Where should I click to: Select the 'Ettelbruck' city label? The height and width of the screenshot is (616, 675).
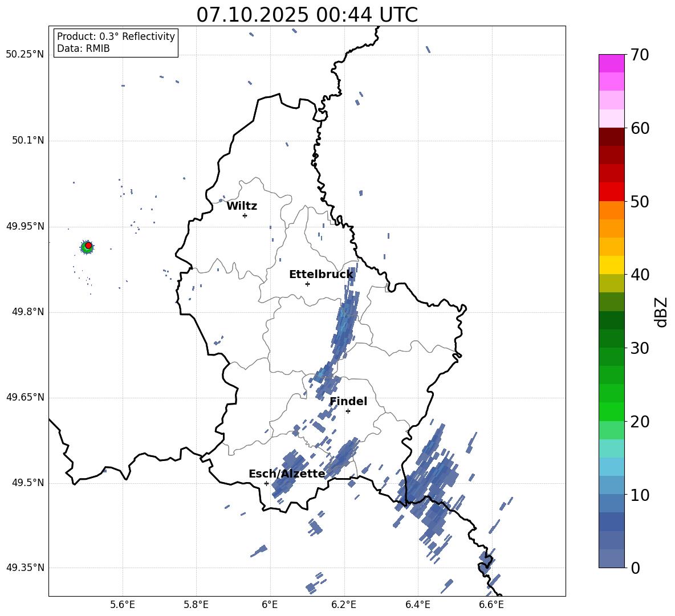click(x=321, y=275)
